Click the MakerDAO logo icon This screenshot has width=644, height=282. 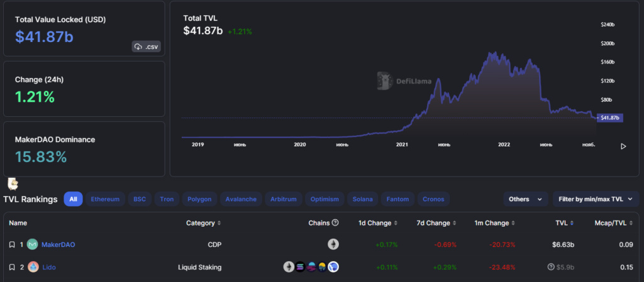33,245
